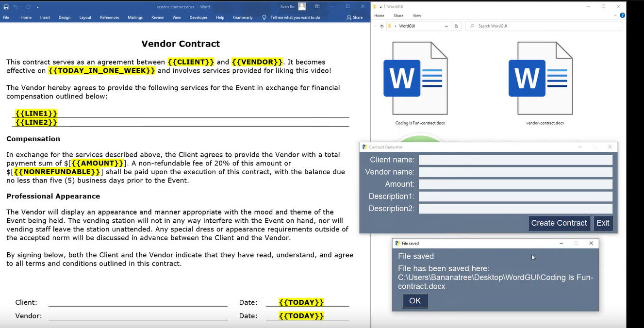
Task: Open the Design tab
Action: click(x=65, y=17)
